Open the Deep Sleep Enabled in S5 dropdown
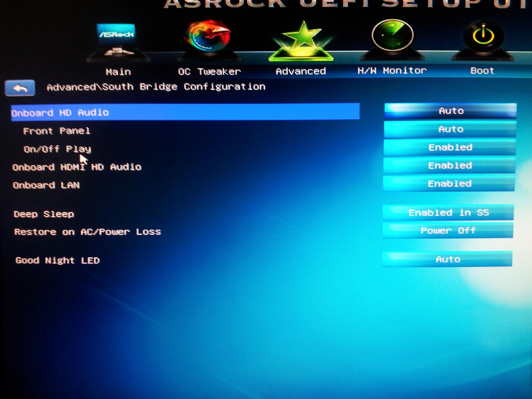Image resolution: width=532 pixels, height=399 pixels. pos(448,213)
